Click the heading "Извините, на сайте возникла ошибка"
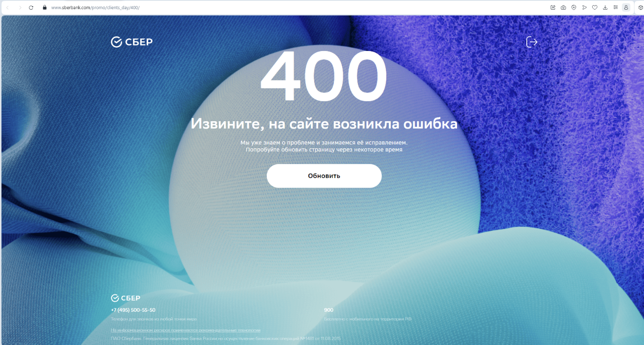This screenshot has width=644, height=345. [324, 124]
